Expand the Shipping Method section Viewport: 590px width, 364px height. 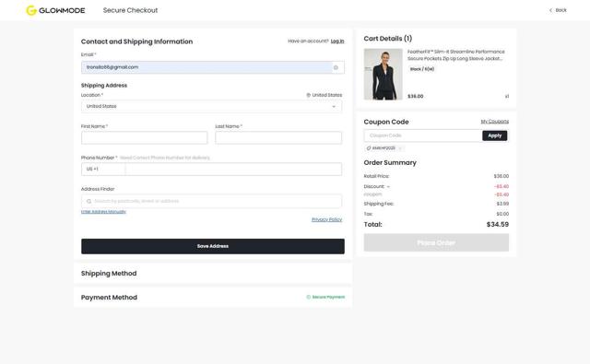pos(213,274)
